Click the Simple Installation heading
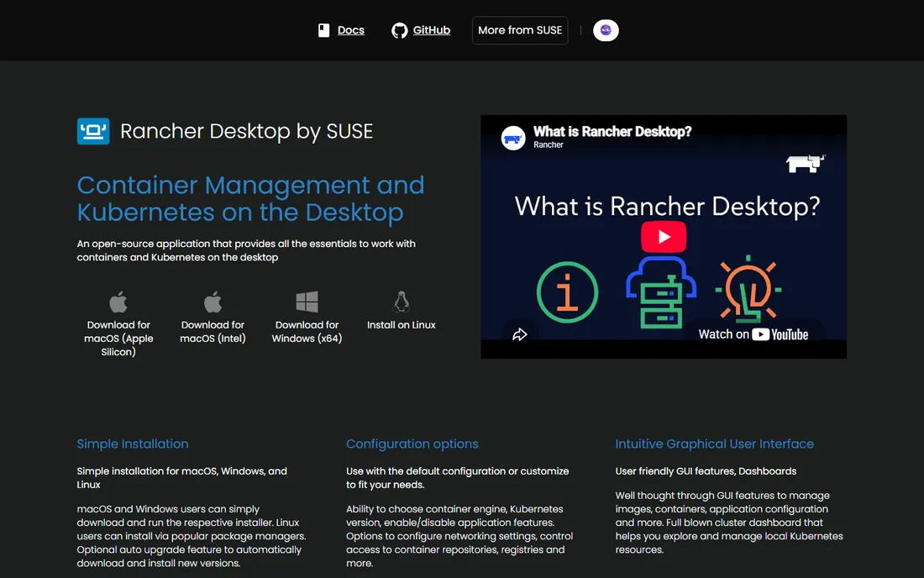Viewport: 924px width, 578px height. pos(133,444)
